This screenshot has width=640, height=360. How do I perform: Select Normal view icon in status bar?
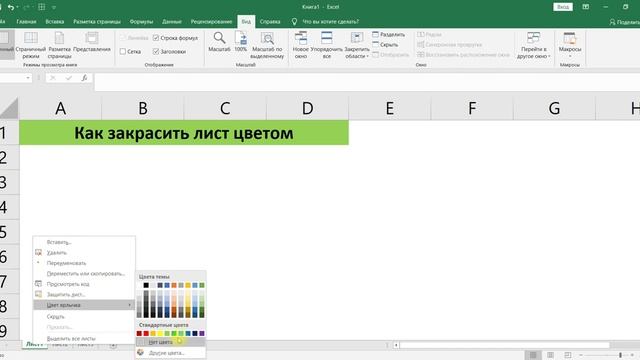(x=533, y=355)
